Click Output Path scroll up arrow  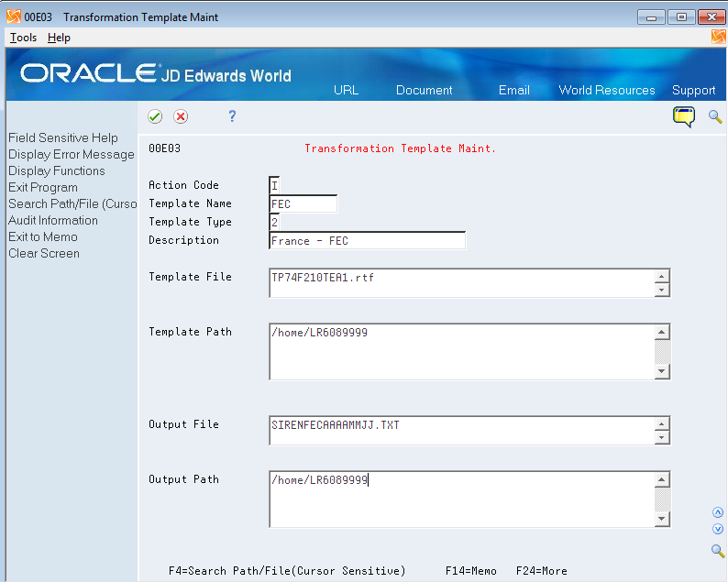(x=662, y=479)
